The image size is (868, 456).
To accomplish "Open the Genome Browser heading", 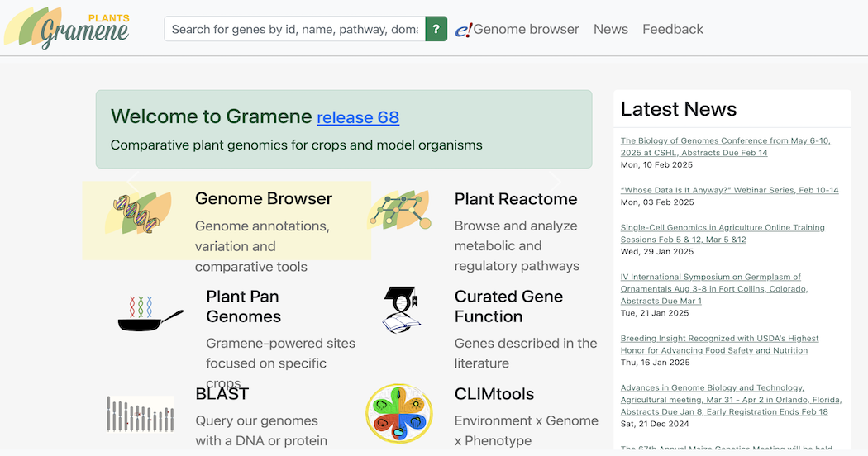I will pos(264,198).
